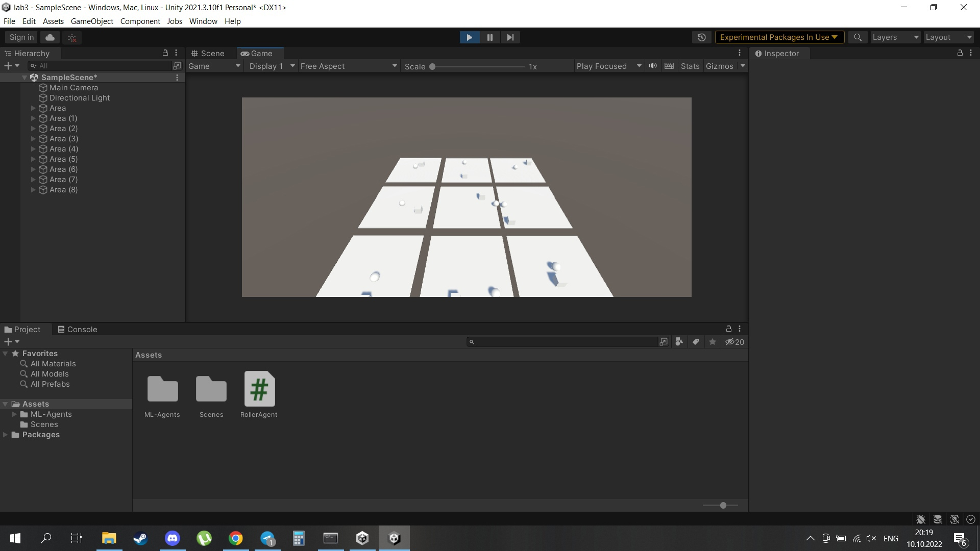Click the Sign in button
The height and width of the screenshot is (551, 980).
pyautogui.click(x=21, y=37)
